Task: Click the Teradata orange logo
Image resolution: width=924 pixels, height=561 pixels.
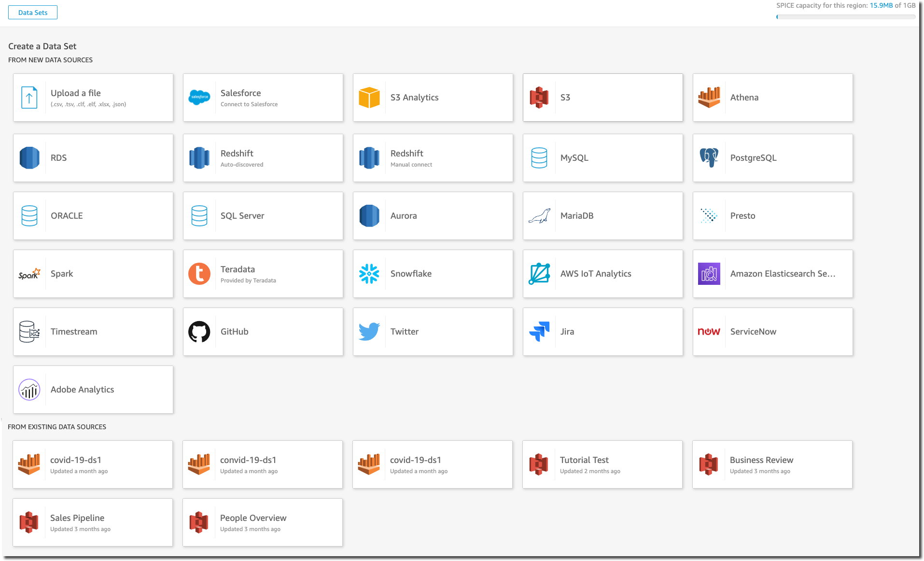Action: coord(199,274)
